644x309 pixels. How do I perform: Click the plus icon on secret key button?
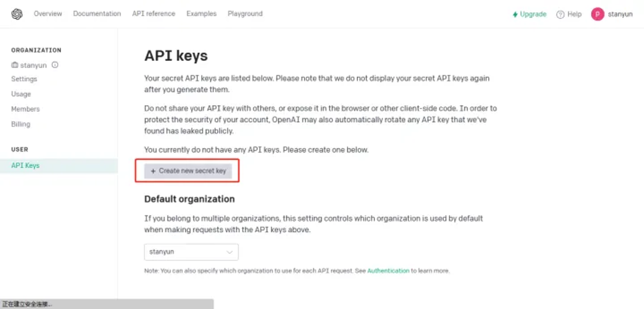(153, 171)
